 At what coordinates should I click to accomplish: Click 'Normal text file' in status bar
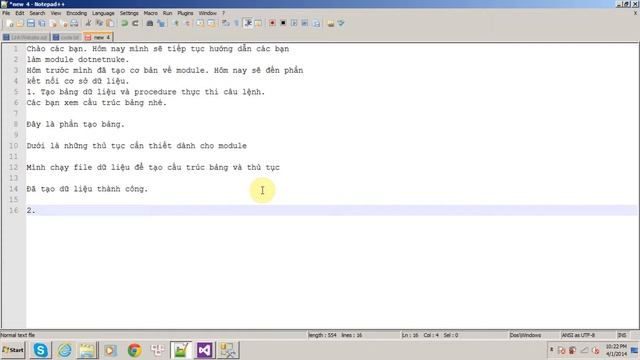pos(18,335)
